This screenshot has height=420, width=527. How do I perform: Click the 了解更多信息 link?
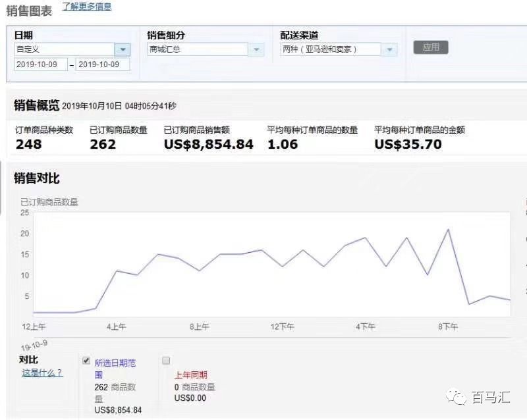[x=87, y=7]
